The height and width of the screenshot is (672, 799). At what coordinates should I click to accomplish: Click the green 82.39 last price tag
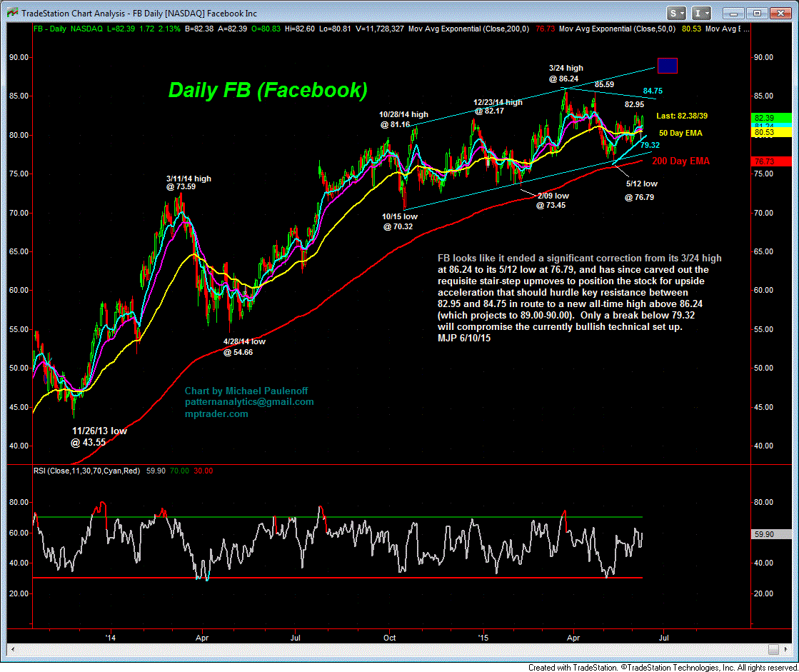click(x=771, y=118)
